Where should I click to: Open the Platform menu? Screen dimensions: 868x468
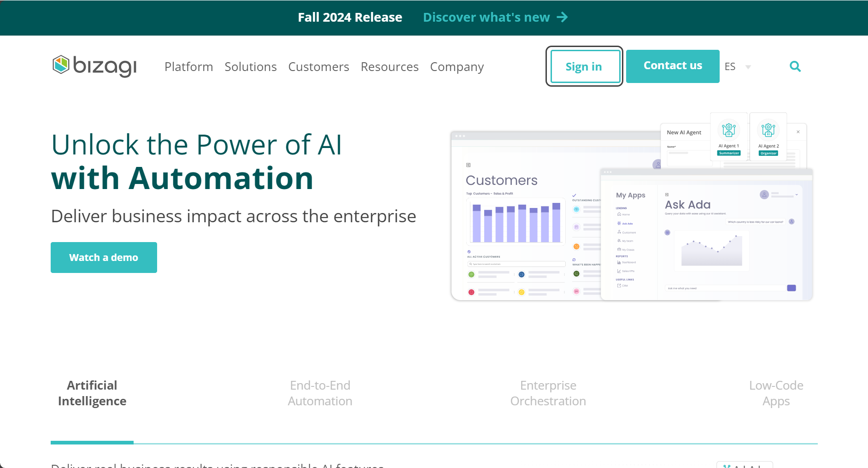[x=189, y=67]
